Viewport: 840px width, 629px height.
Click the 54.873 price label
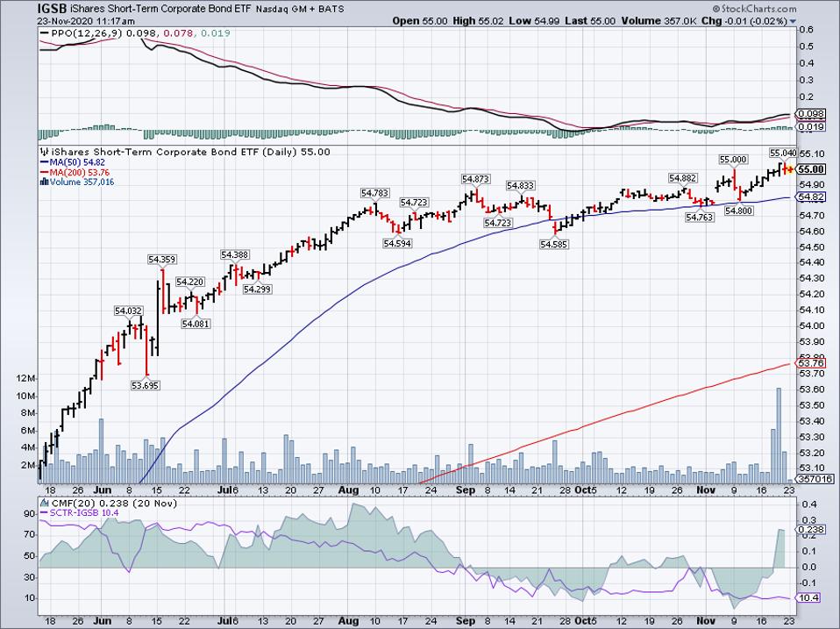(475, 179)
